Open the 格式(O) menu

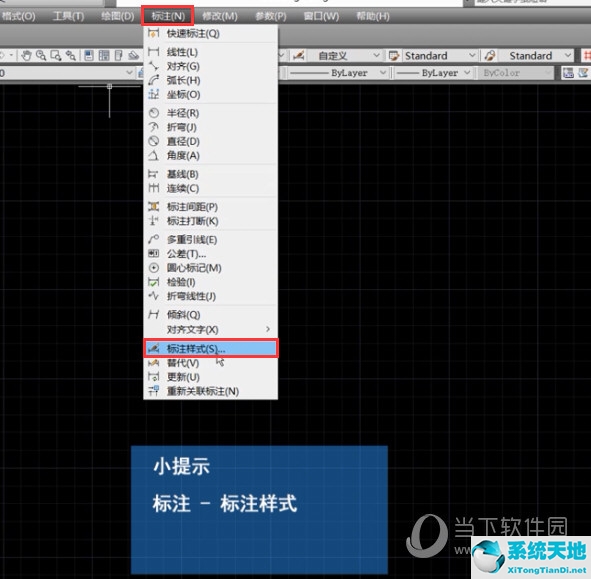point(18,16)
